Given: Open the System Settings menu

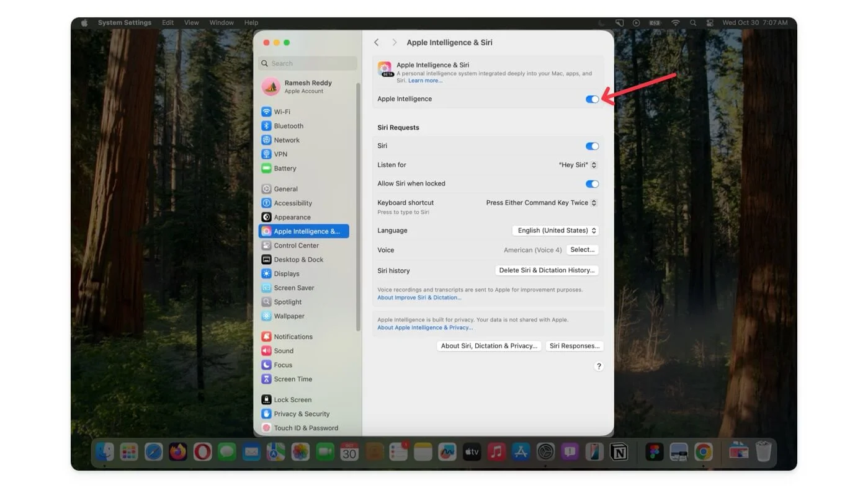Looking at the screenshot, I should tap(124, 23).
